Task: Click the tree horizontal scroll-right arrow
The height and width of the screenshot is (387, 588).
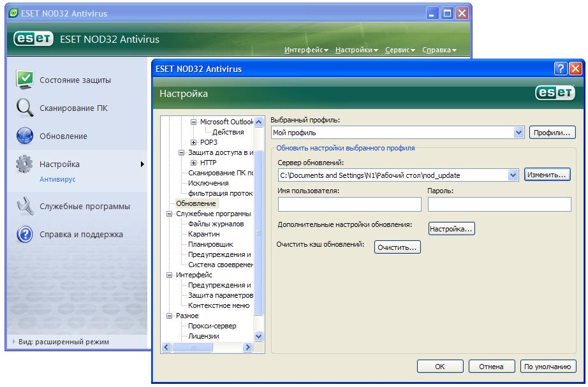Action: [x=247, y=347]
